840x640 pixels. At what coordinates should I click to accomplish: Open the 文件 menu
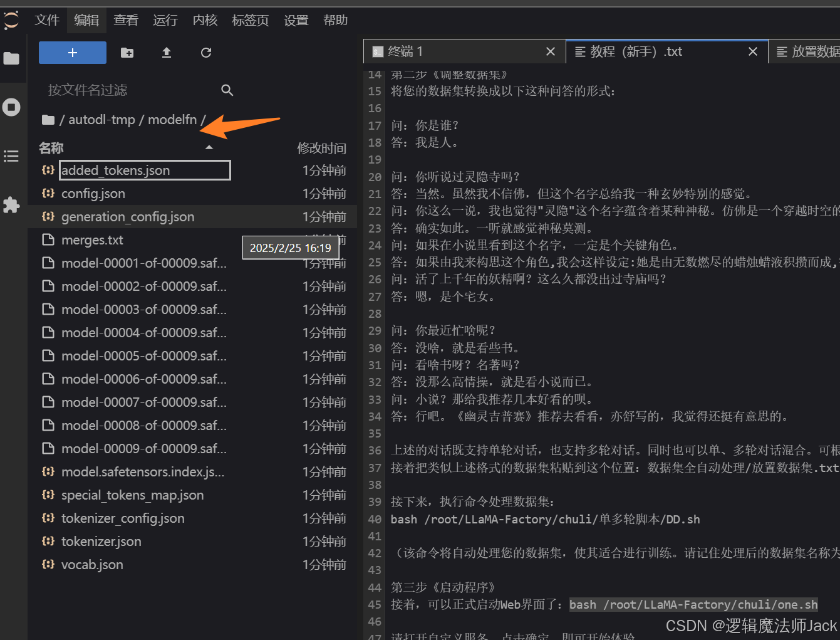[x=47, y=20]
